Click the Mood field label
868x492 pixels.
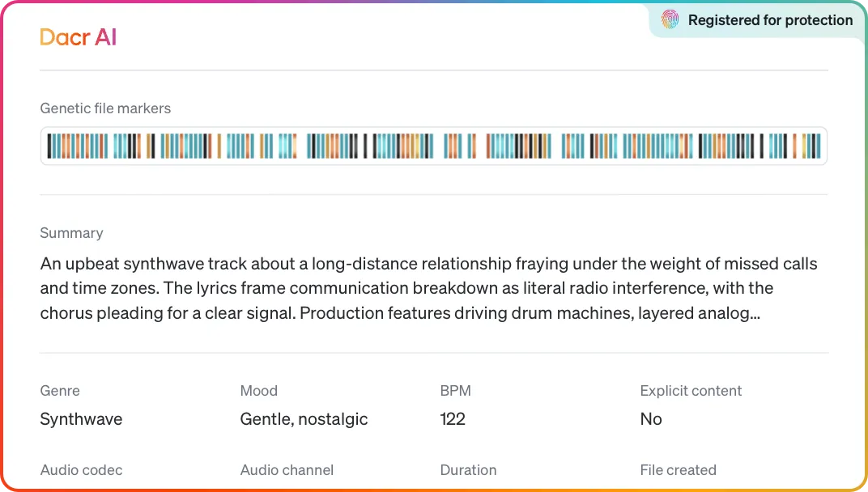coord(258,391)
